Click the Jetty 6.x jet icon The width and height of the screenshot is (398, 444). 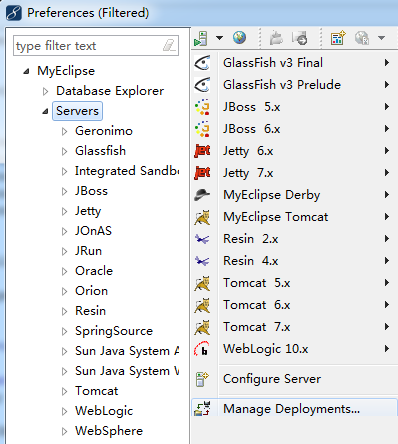click(x=202, y=151)
